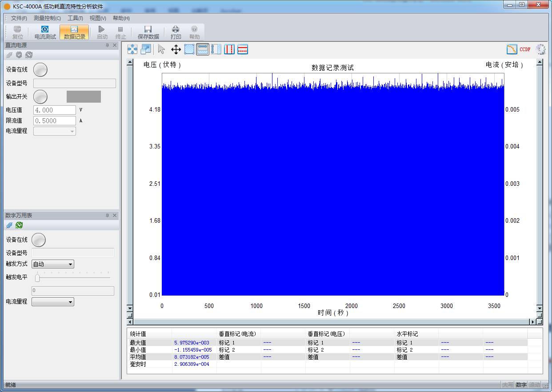
Task: Click the 设备在线 indicator in 数字万用表
Action: tap(39, 240)
